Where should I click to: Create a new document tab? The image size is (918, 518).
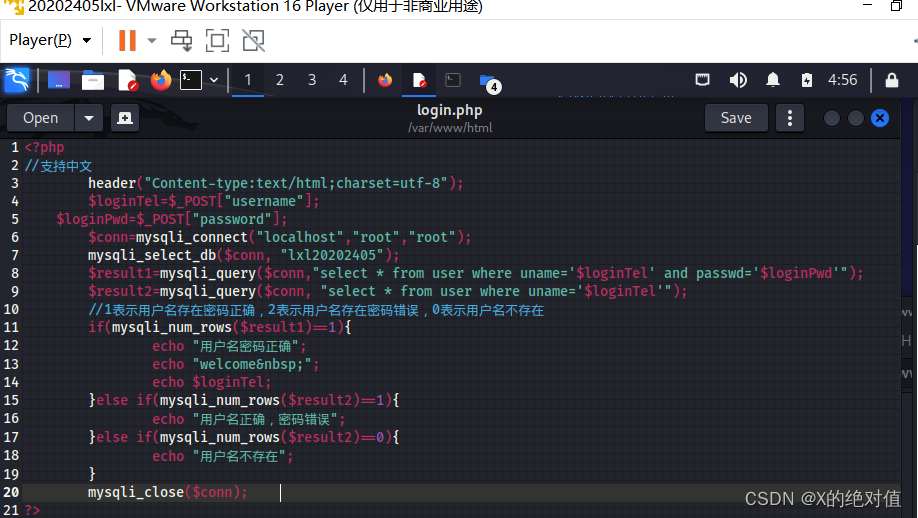coord(125,118)
